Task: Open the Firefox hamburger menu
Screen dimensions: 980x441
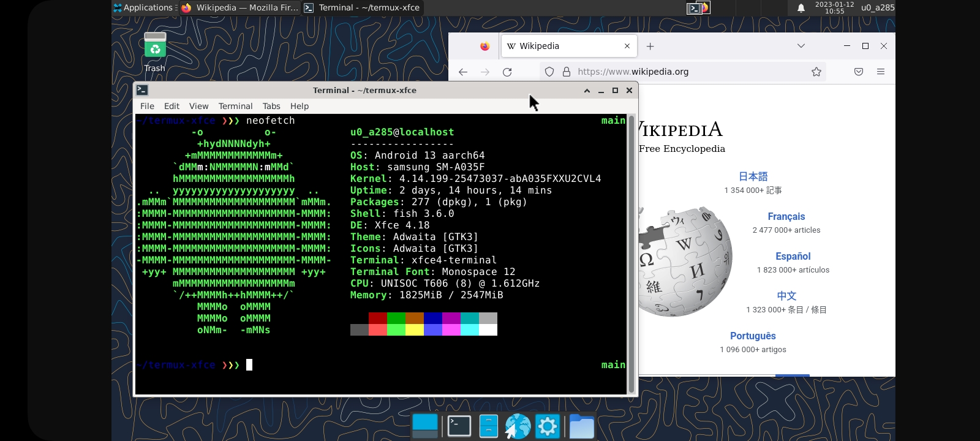Action: click(x=881, y=72)
